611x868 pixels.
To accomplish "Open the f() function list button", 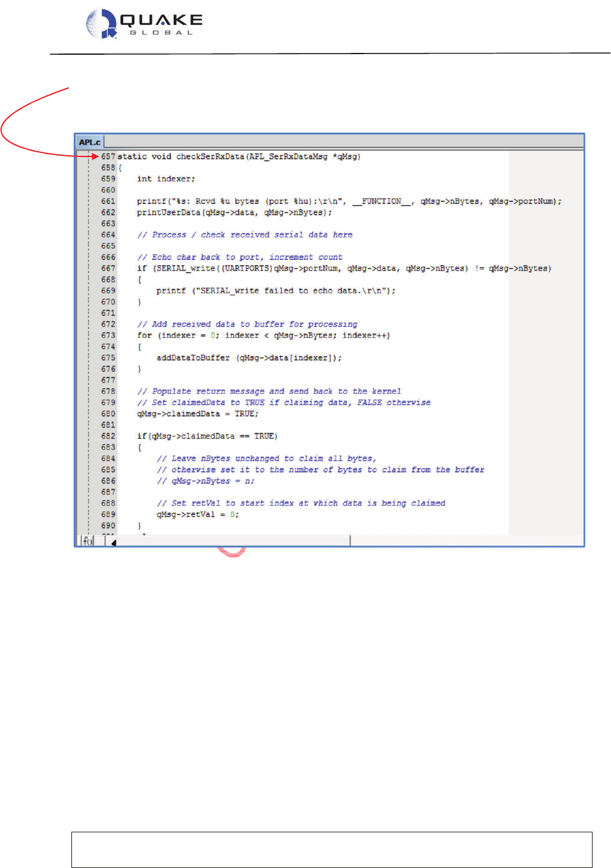I will [x=87, y=541].
